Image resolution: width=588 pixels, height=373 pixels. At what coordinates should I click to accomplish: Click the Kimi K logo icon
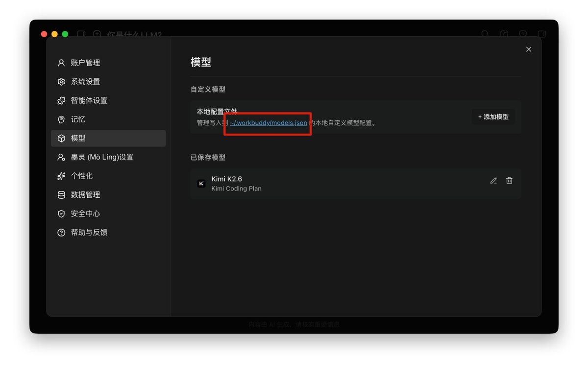(x=201, y=184)
